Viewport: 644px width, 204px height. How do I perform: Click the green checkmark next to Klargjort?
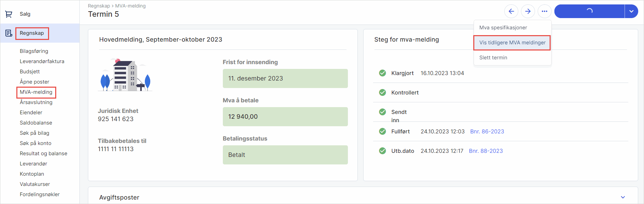pos(383,73)
